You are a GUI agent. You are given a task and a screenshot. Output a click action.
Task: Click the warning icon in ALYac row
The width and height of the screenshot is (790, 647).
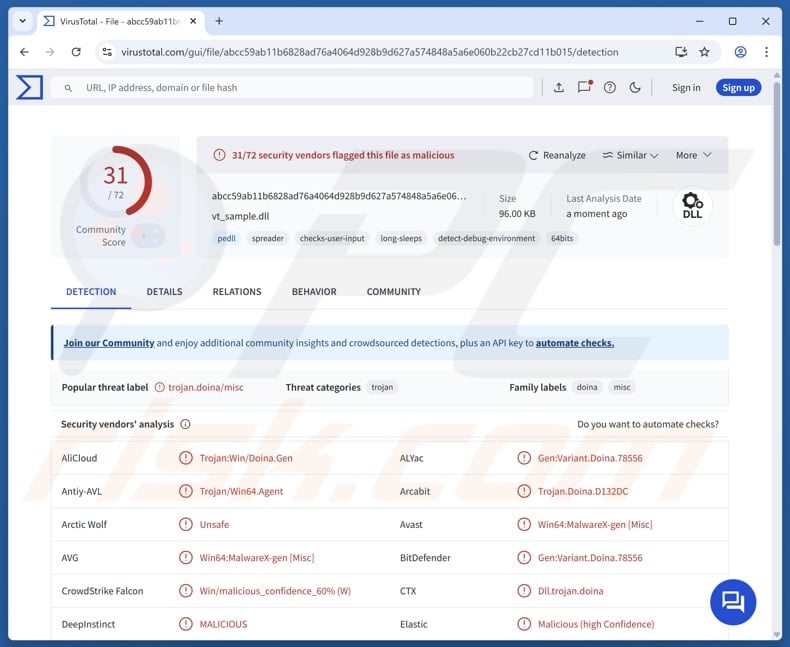point(524,458)
